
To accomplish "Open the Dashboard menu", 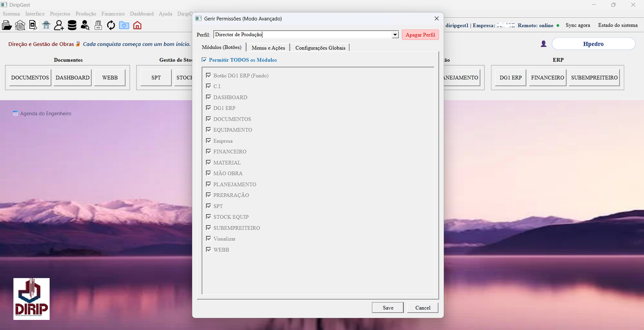I will point(142,14).
